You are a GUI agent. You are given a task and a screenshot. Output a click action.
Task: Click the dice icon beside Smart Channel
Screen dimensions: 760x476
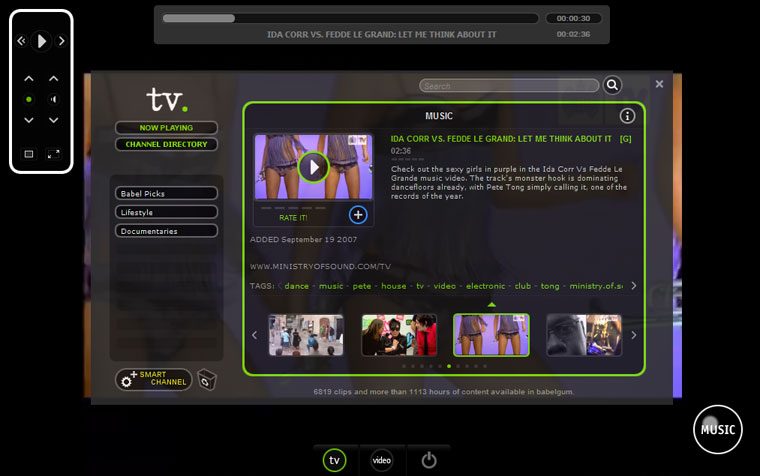point(207,380)
